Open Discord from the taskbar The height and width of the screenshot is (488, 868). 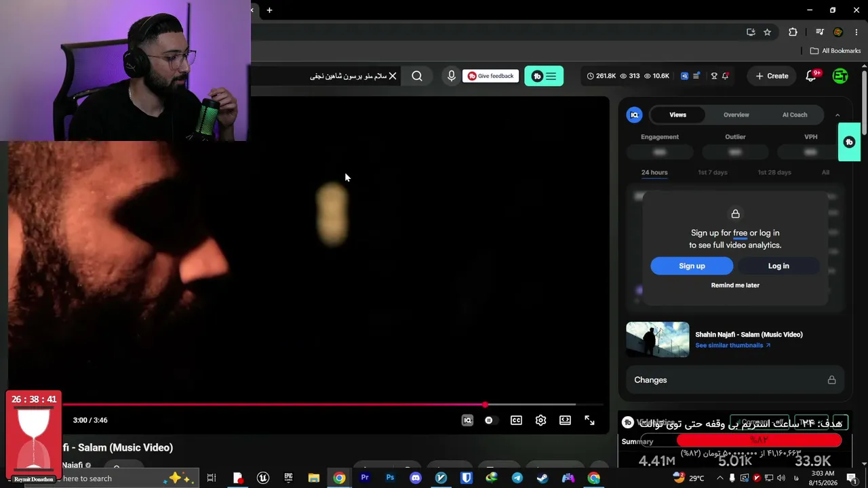click(x=416, y=478)
